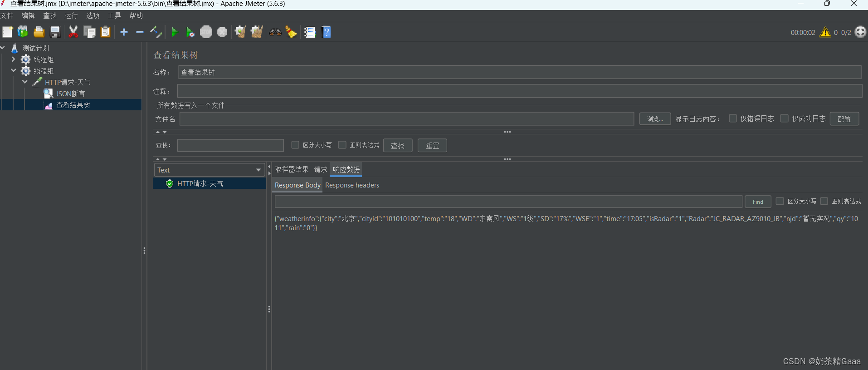Screen dimensions: 868x370
Task: Click the Stop test icon
Action: click(x=206, y=32)
